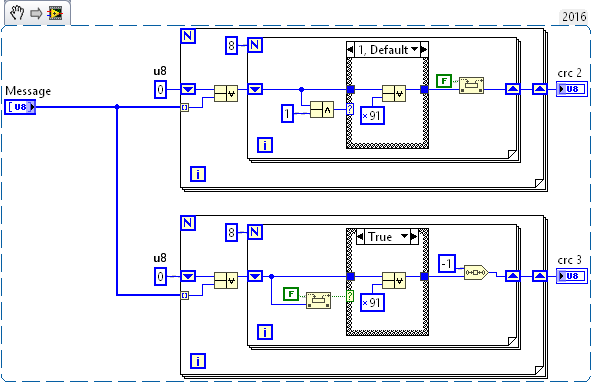Go to next case of '1, Default' structure
The width and height of the screenshot is (592, 383).
click(x=424, y=49)
